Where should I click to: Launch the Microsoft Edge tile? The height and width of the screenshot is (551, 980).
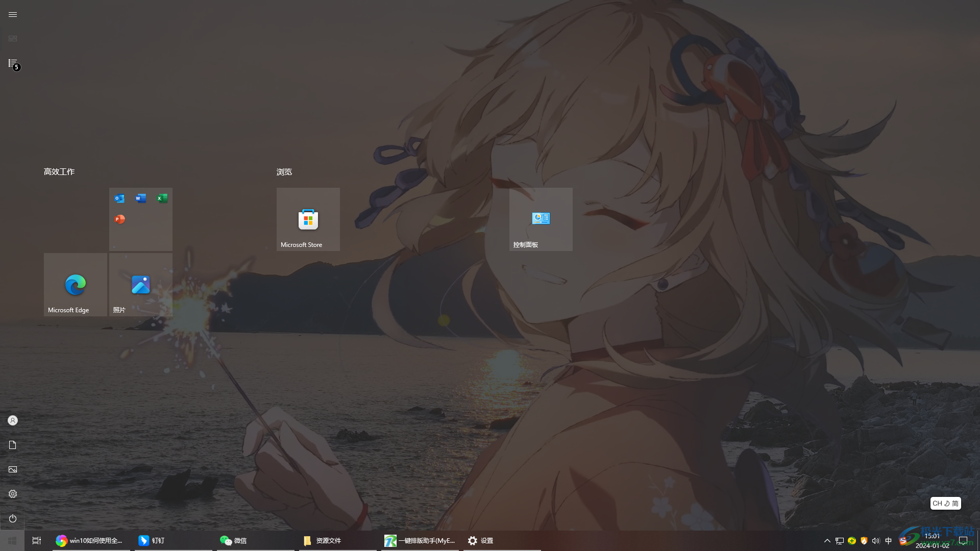pyautogui.click(x=76, y=285)
